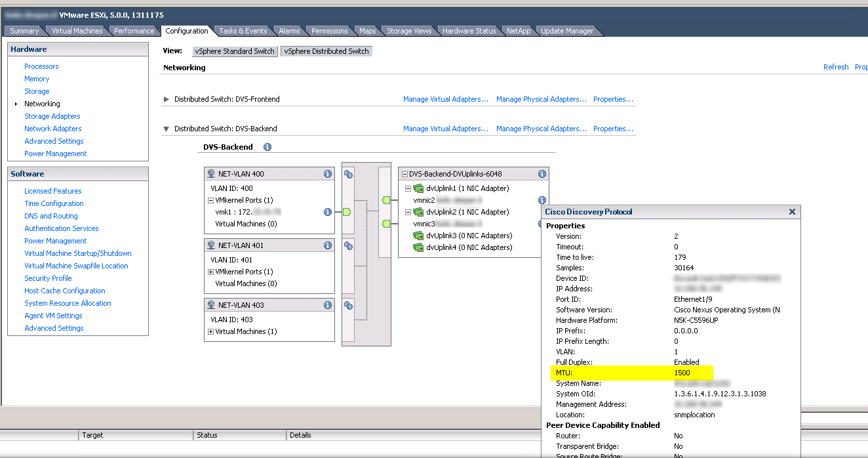The width and height of the screenshot is (868, 458).
Task: Select highlighted MTU value 1500
Action: tap(682, 373)
